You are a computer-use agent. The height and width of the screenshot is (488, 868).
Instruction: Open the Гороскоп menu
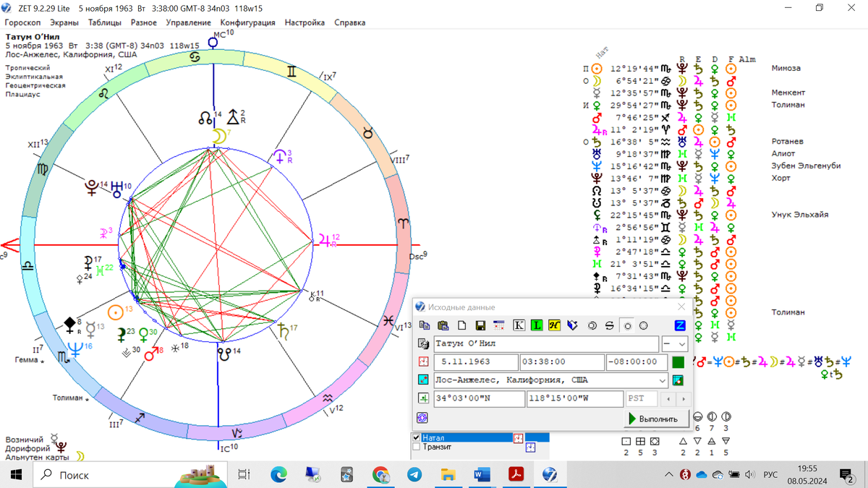pyautogui.click(x=23, y=22)
